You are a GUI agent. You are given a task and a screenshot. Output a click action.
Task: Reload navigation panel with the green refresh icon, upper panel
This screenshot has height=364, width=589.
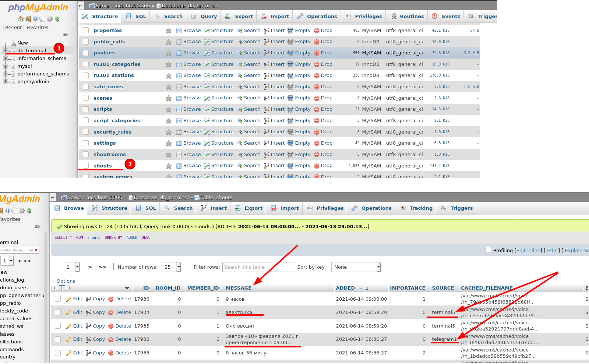(57, 19)
